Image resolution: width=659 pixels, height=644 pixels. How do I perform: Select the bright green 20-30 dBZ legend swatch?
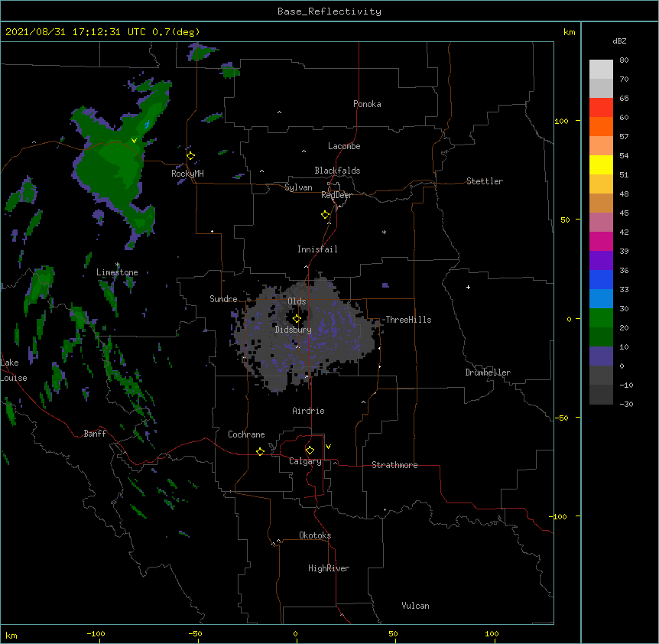point(601,318)
